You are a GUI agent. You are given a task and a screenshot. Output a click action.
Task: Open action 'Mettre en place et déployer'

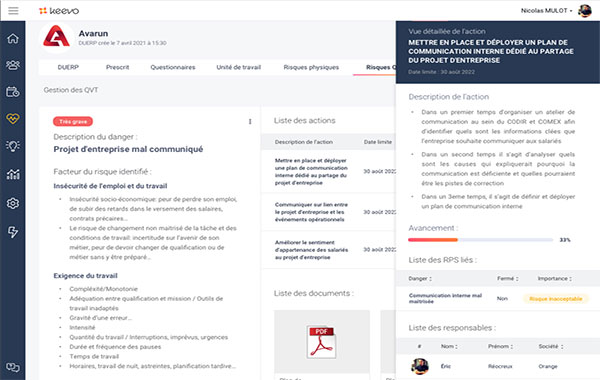[311, 171]
